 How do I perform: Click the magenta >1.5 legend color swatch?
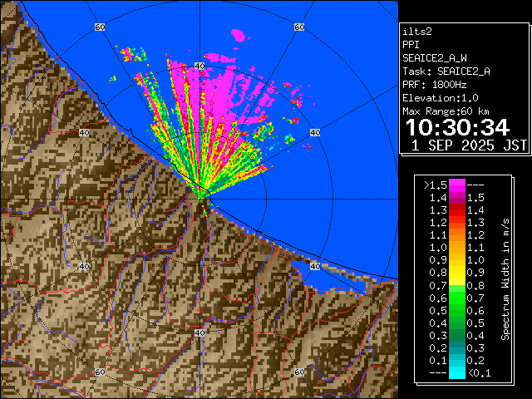(x=457, y=185)
